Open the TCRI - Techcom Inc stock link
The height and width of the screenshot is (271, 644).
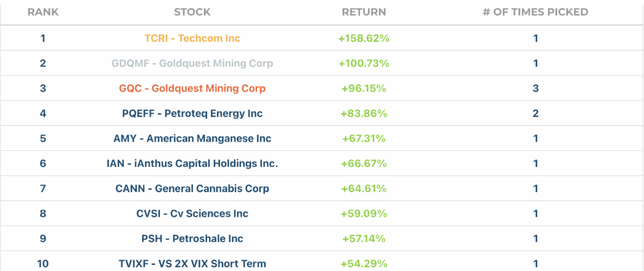tap(192, 39)
